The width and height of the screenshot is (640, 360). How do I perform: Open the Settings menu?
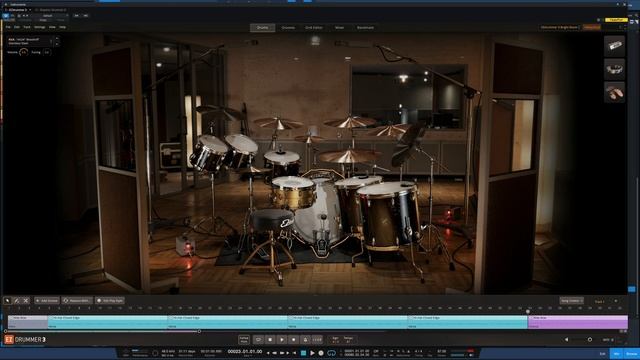click(40, 27)
